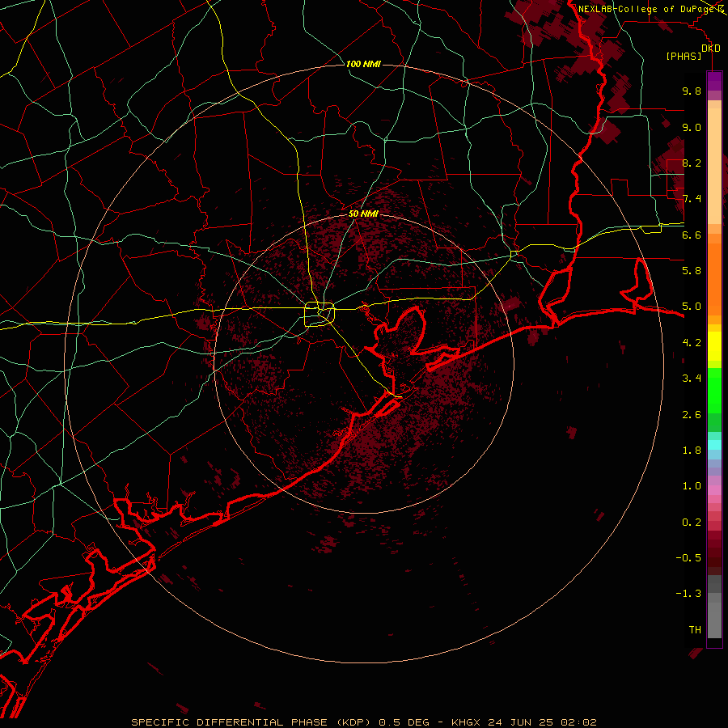Select the 5.0 value on the scale
Screen dimensions: 728x728
point(692,307)
